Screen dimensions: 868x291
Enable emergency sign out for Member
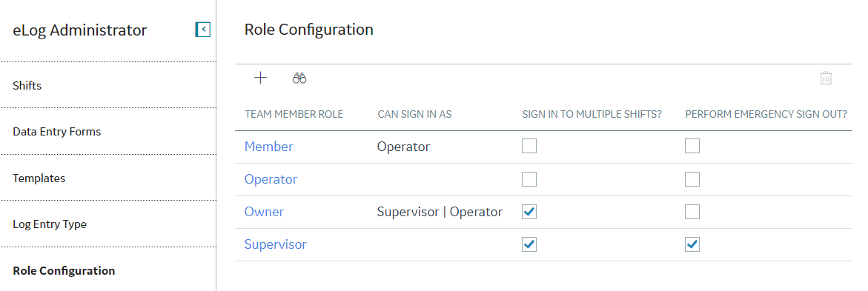692,147
